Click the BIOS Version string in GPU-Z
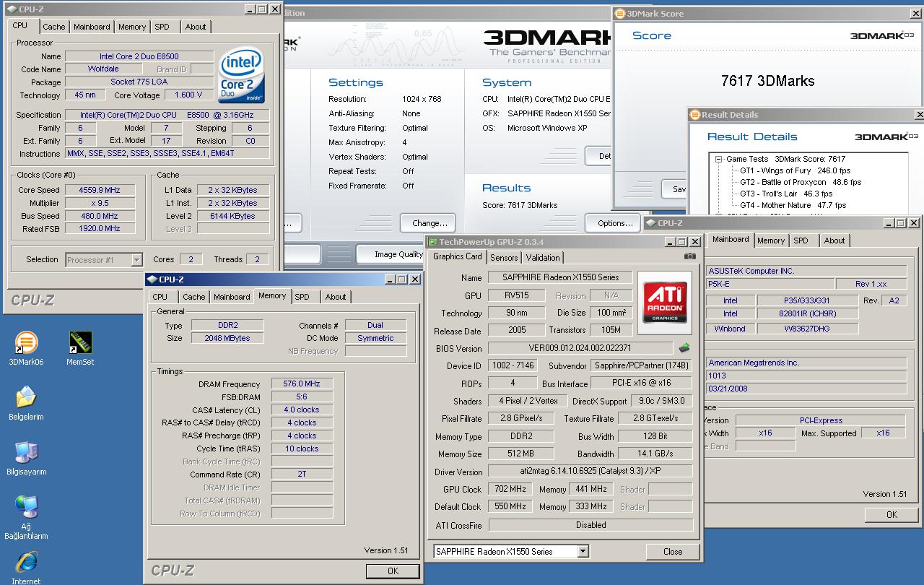 point(580,348)
